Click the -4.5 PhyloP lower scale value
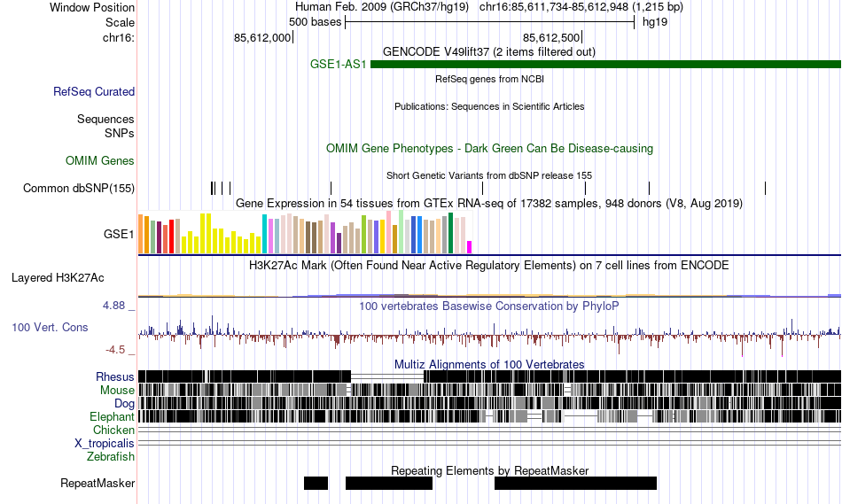The image size is (842, 504). [115, 350]
